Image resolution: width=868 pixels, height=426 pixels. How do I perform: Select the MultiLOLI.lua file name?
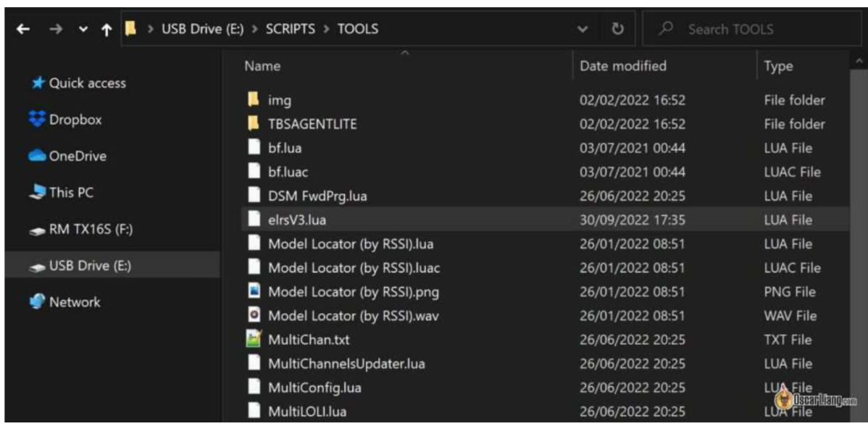(307, 412)
